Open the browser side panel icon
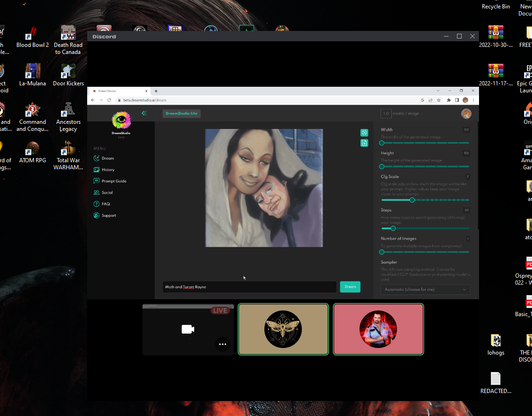Image resolution: width=532 pixels, height=416 pixels. click(457, 100)
